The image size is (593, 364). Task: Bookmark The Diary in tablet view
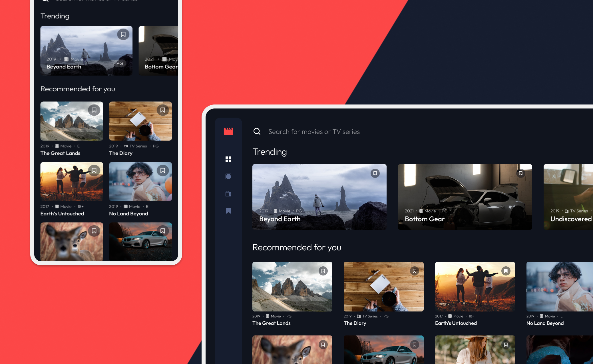point(415,271)
